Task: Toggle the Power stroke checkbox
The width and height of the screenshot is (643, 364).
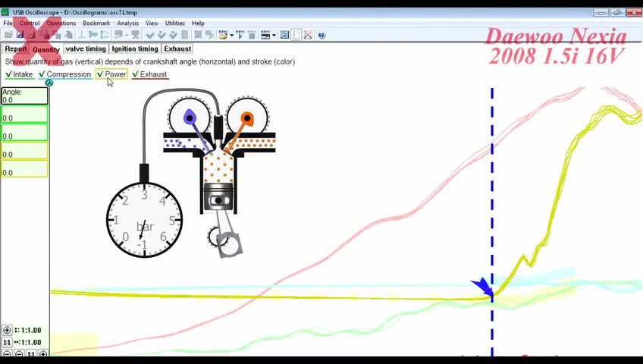Action: coord(111,74)
